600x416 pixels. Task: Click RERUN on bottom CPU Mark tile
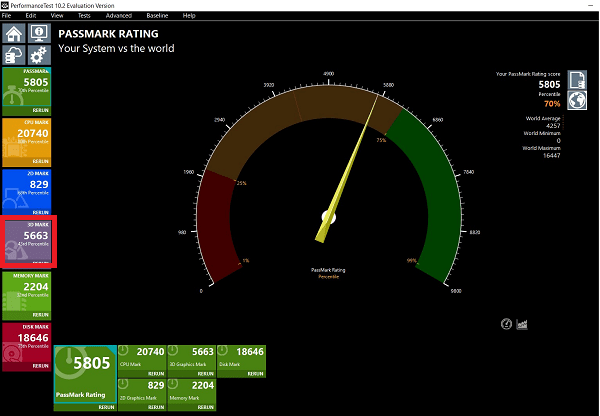pos(156,374)
